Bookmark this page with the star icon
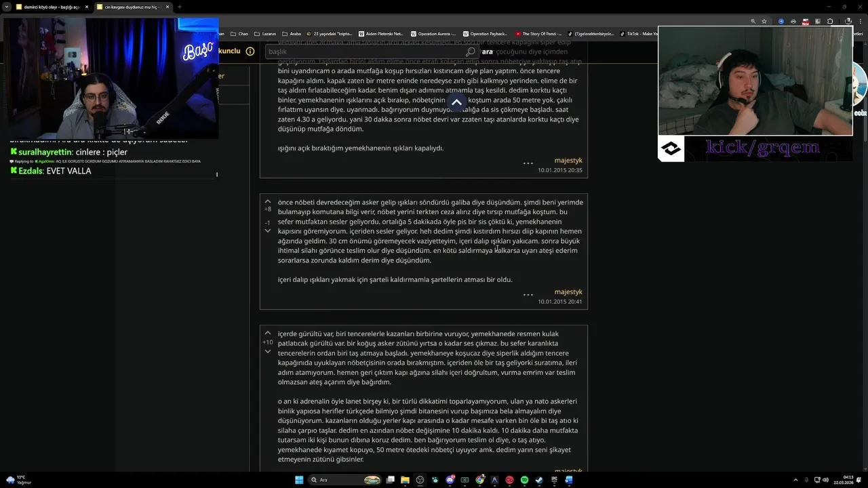This screenshot has height=488, width=868. click(764, 21)
